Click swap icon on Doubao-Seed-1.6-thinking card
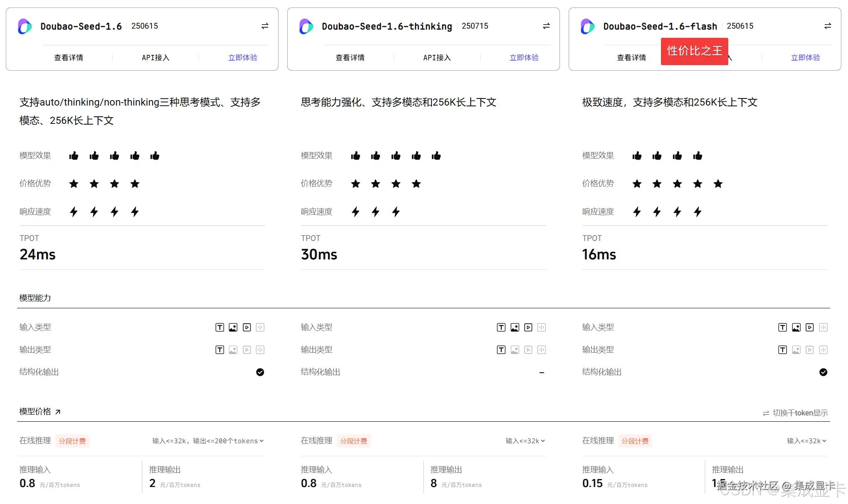Image resolution: width=848 pixels, height=504 pixels. pos(546,26)
